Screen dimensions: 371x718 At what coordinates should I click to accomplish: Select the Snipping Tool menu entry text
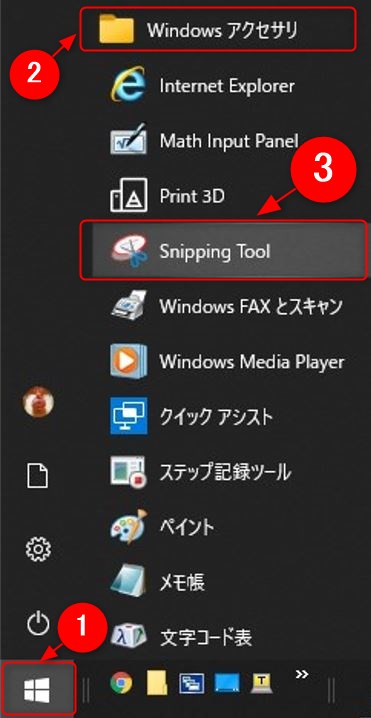pyautogui.click(x=215, y=251)
